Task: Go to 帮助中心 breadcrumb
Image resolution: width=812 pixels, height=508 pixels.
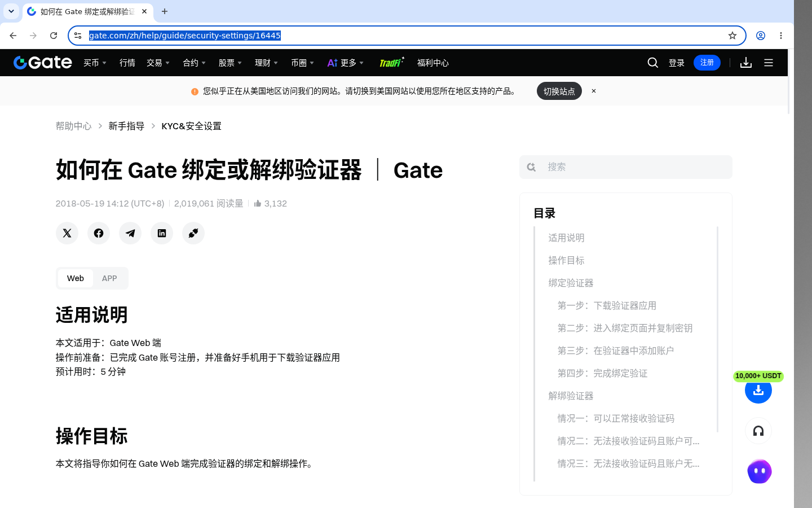Action: click(x=73, y=126)
